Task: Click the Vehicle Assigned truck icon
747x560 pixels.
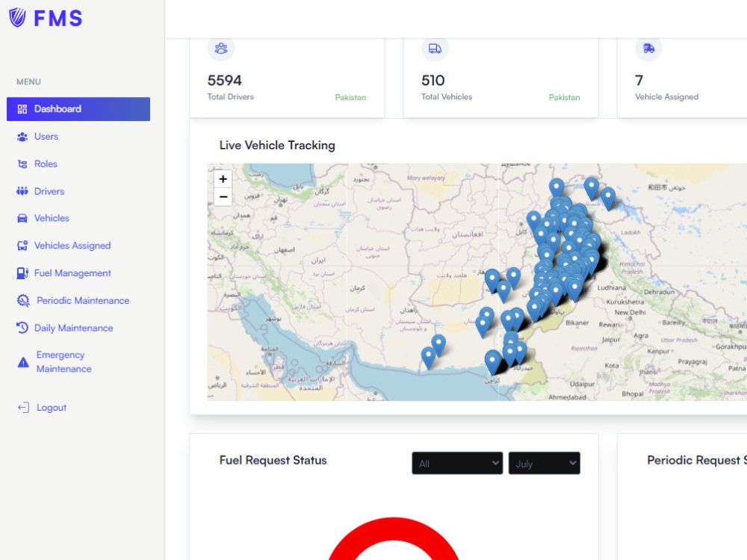Action: click(x=649, y=48)
